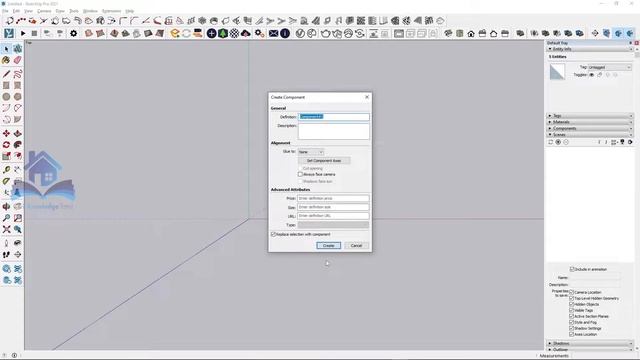This screenshot has height=360, width=640.
Task: Toggle entity visibility eye in Entity Info
Action: 592,75
